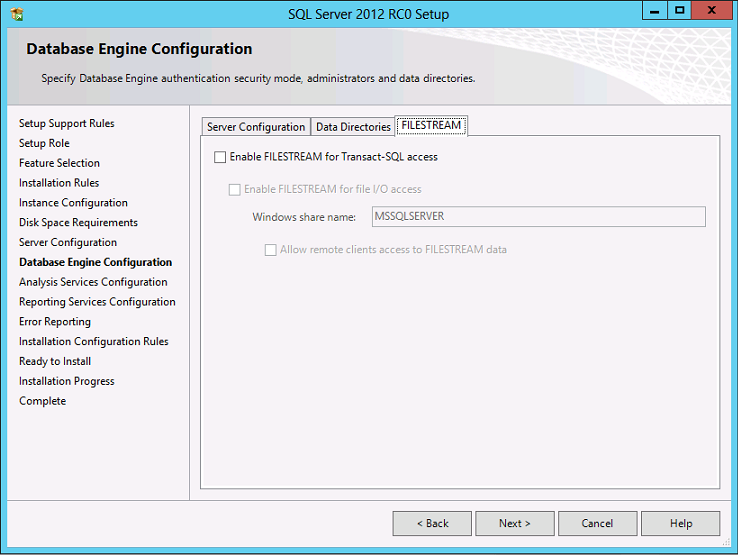Click the Windows share name field

[x=538, y=217]
